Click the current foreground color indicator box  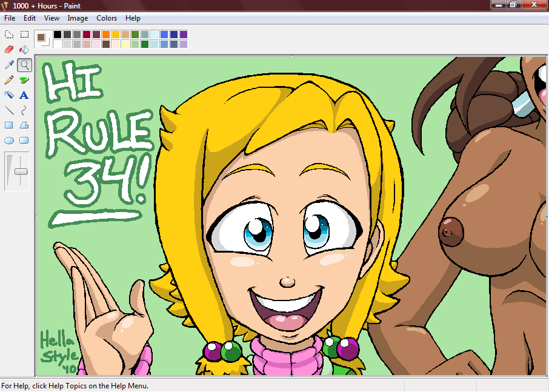[41, 38]
